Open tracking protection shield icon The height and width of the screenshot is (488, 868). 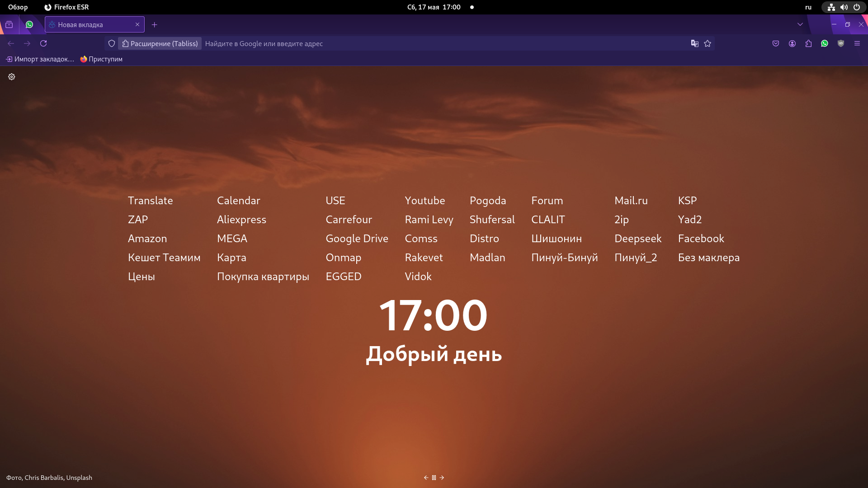coord(112,43)
